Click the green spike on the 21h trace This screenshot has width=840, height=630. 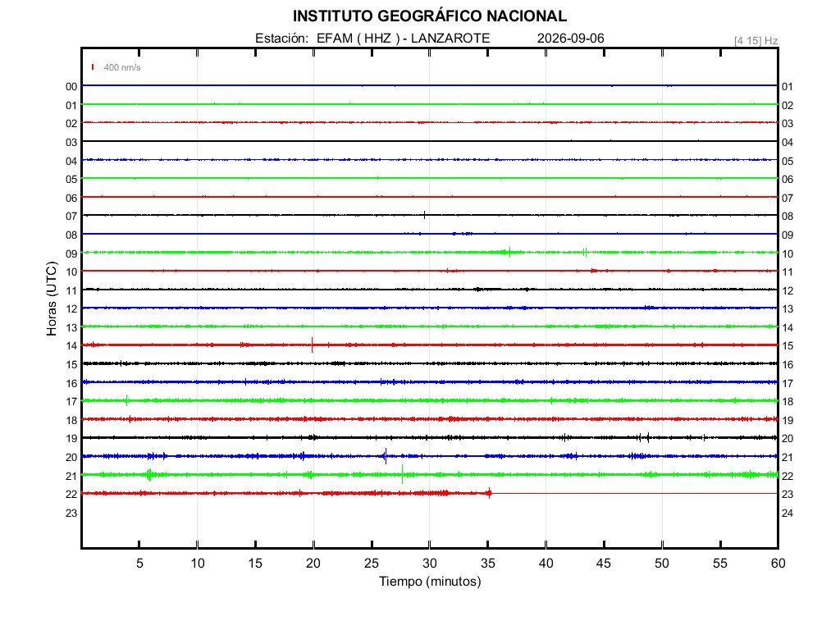pyautogui.click(x=402, y=475)
